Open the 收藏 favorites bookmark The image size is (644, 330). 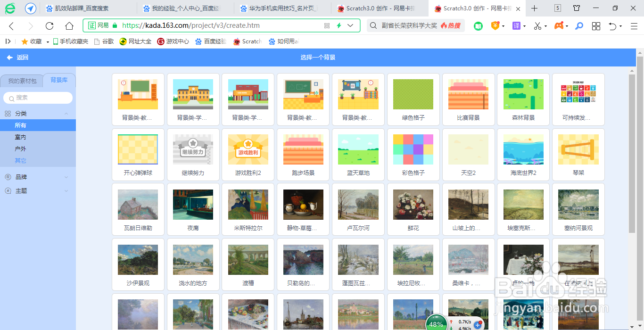[32, 41]
